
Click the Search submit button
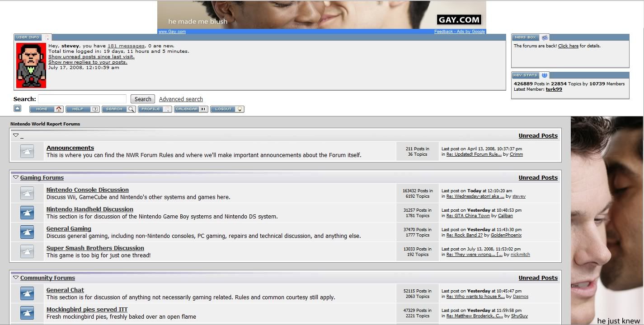click(x=143, y=99)
